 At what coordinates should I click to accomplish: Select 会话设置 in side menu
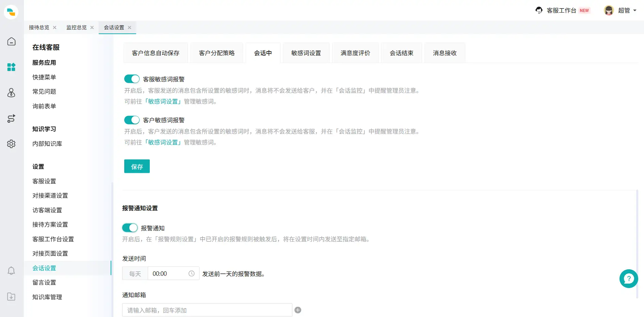point(44,268)
